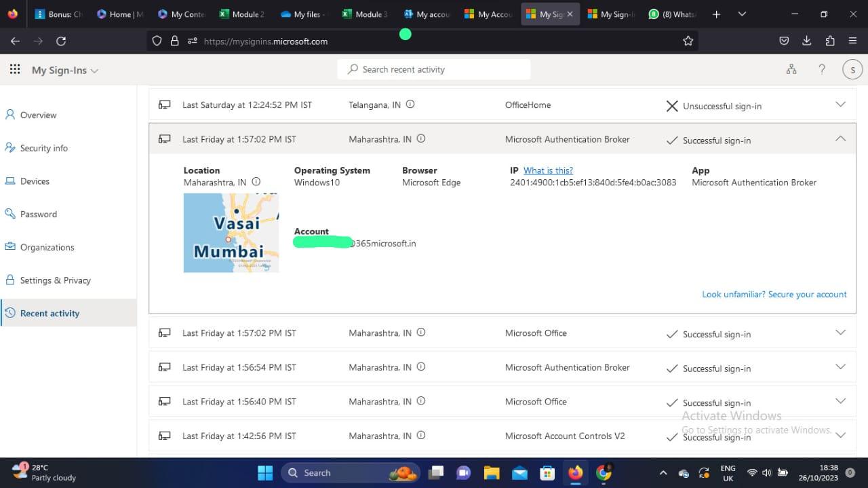Viewport: 868px width, 488px height.
Task: Open a new browser tab with plus
Action: (716, 14)
